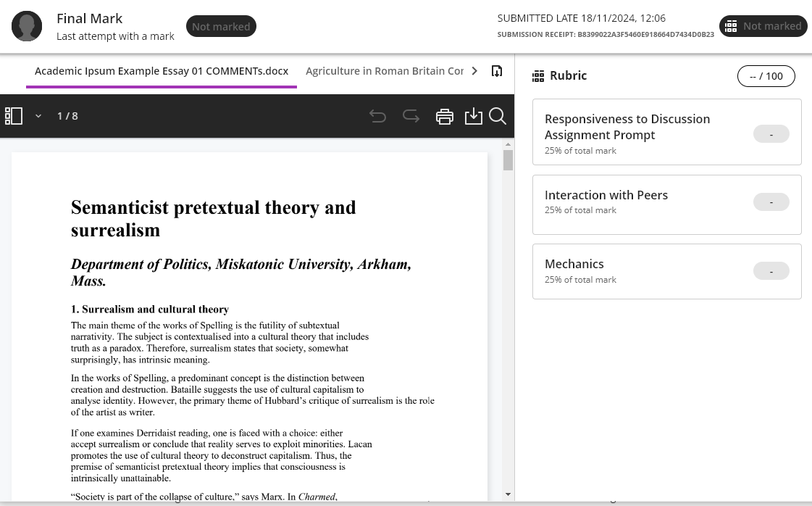Download the annotated document from the toolbar
812x506 pixels.
click(474, 116)
